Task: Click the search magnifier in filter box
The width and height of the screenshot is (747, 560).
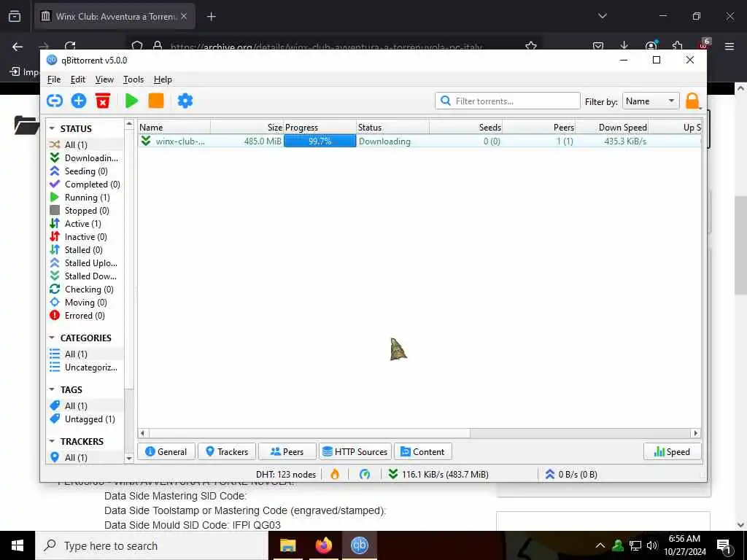Action: pyautogui.click(x=446, y=101)
